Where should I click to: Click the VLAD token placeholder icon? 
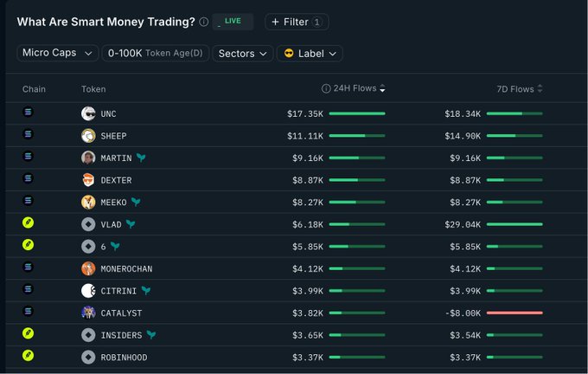pyautogui.click(x=88, y=224)
